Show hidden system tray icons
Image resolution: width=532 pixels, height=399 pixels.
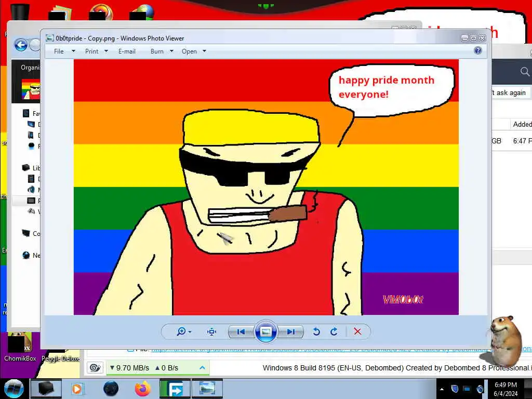[x=442, y=389]
